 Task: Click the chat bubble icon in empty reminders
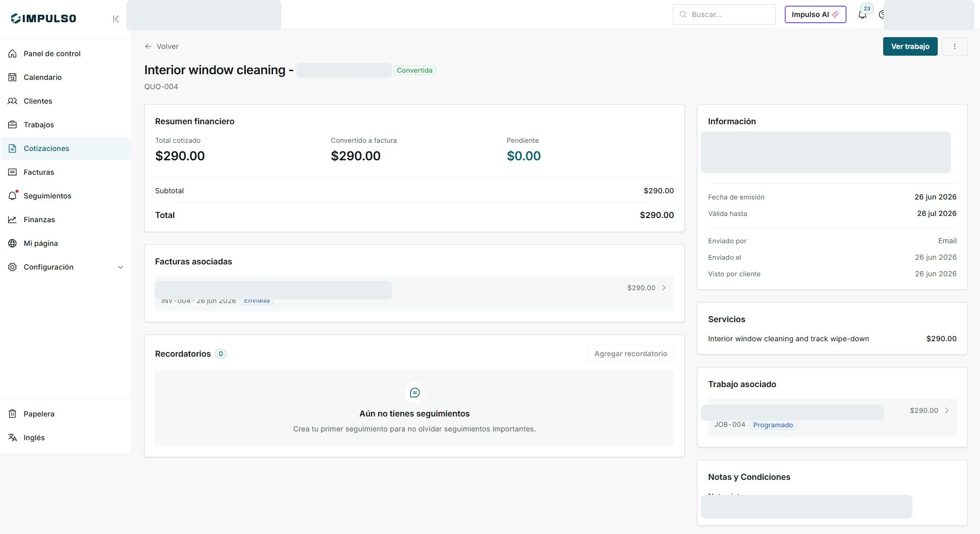click(x=414, y=393)
